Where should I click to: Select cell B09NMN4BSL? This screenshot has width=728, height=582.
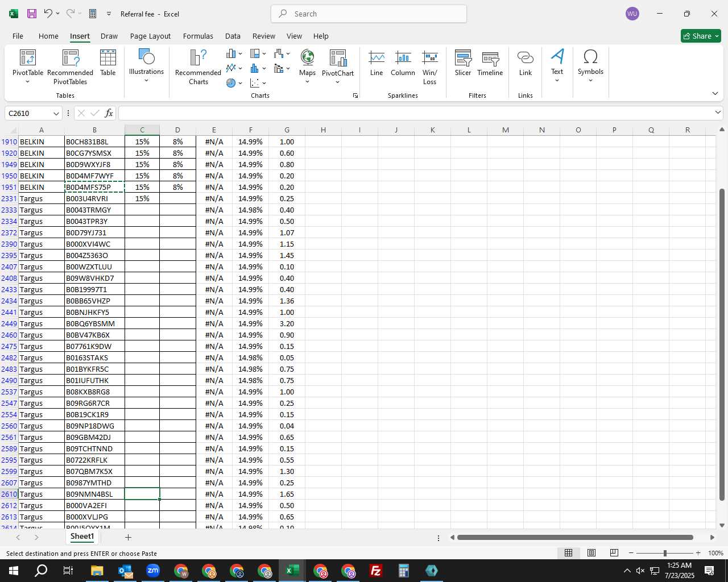click(x=94, y=494)
